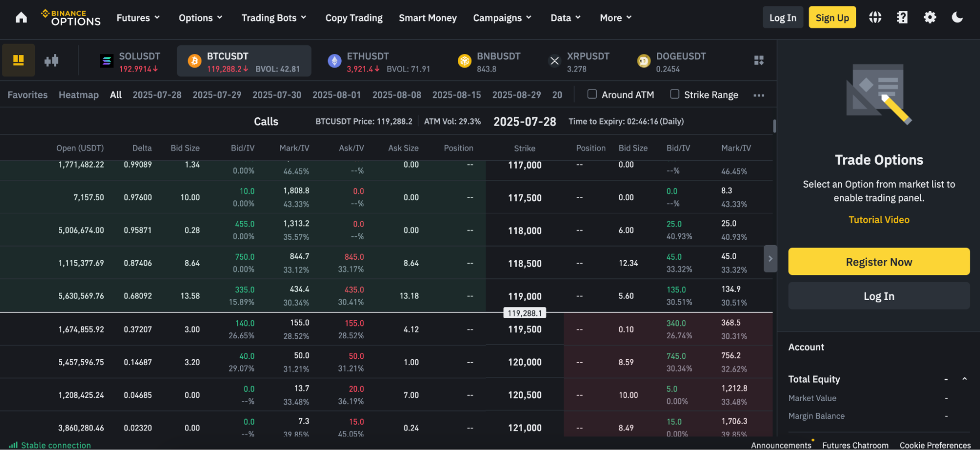Image resolution: width=980 pixels, height=450 pixels.
Task: Open the More navigation dropdown
Action: [x=615, y=18]
